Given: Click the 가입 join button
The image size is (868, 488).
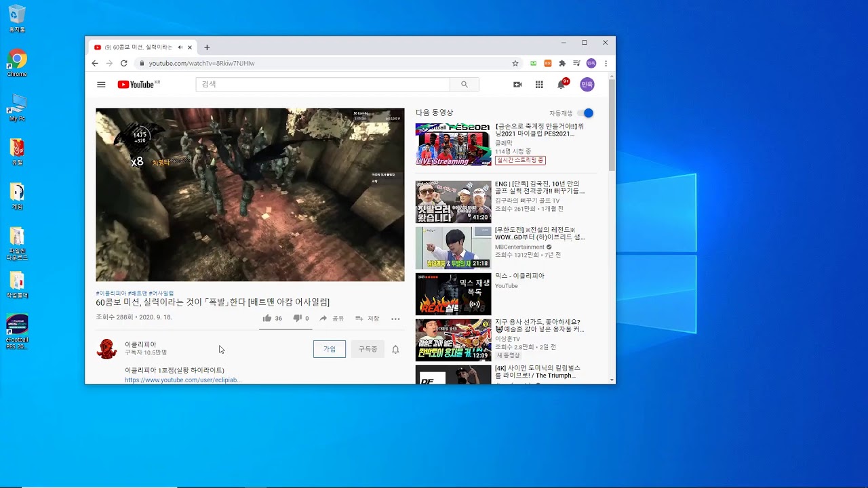Looking at the screenshot, I should coord(330,349).
